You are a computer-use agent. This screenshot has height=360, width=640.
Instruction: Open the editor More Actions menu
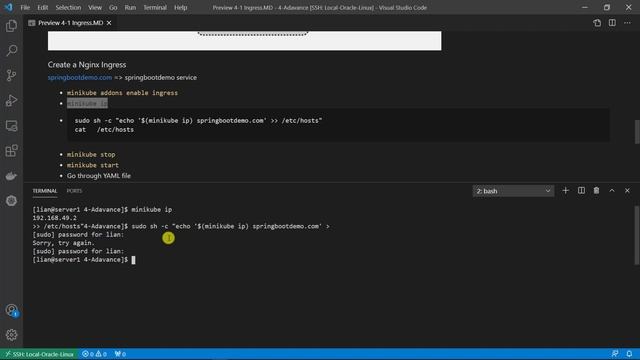pos(627,23)
